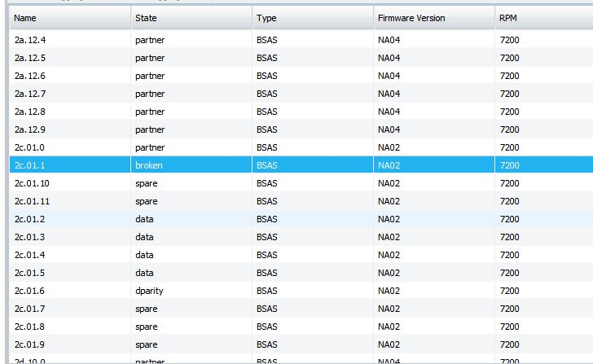Viewport: 593px width, 364px height.
Task: Select disk 2c.01.0 name cell
Action: (x=70, y=147)
